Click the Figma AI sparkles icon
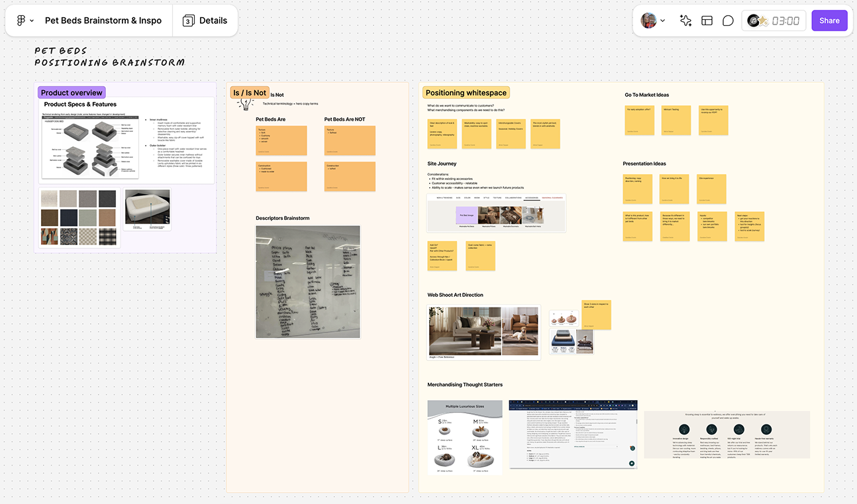This screenshot has height=504, width=857. (x=685, y=21)
